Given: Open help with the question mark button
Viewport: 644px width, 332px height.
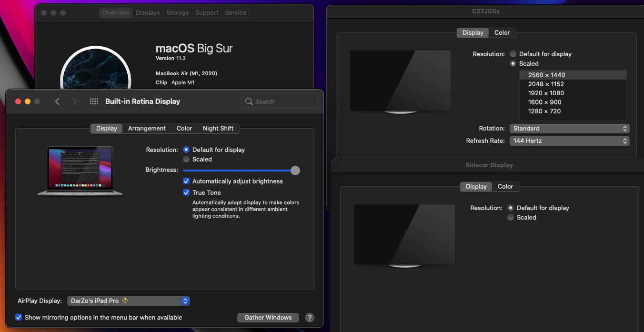Looking at the screenshot, I should [x=309, y=318].
